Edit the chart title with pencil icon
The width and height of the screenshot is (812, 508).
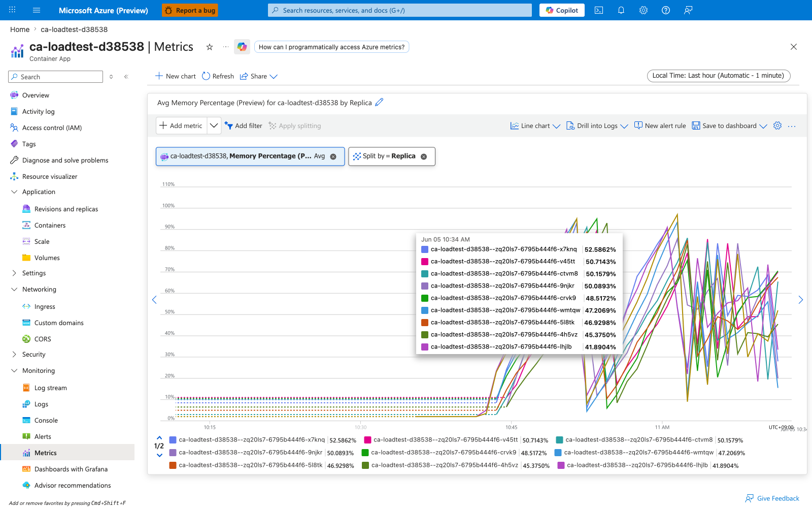(379, 102)
